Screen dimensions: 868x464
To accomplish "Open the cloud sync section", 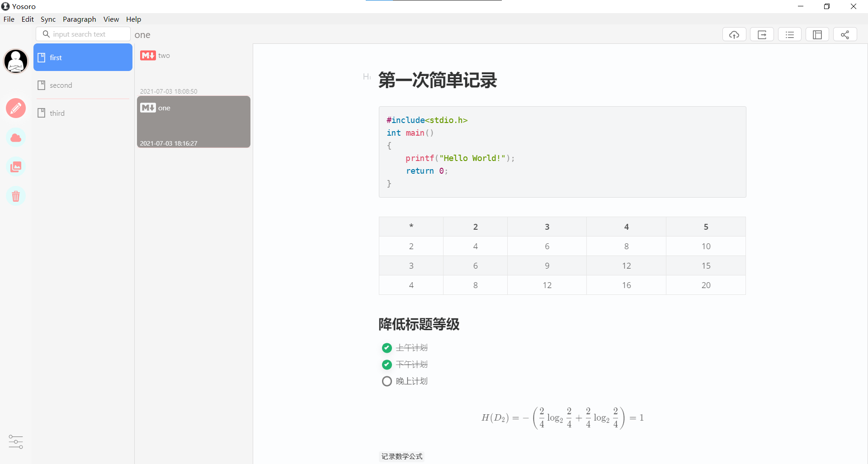I will coord(16,137).
